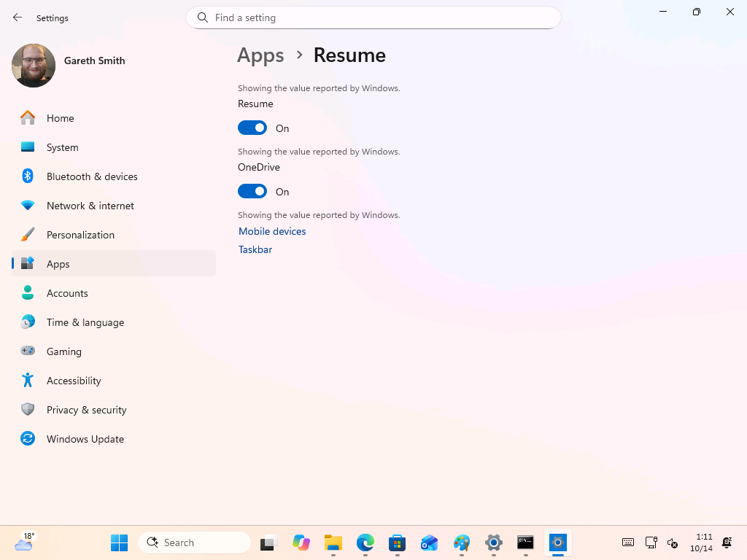Viewport: 747px width, 560px height.
Task: Open the touch keyboard tray icon
Action: [628, 542]
